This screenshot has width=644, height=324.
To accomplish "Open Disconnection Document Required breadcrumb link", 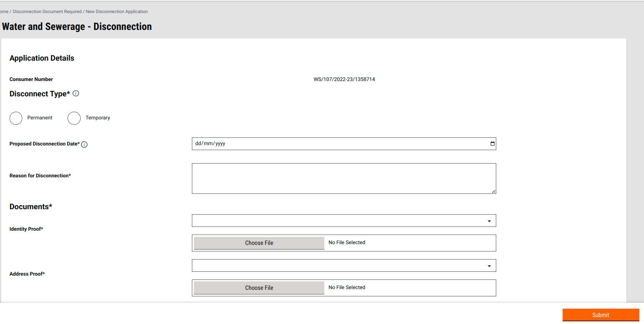I will tap(47, 12).
